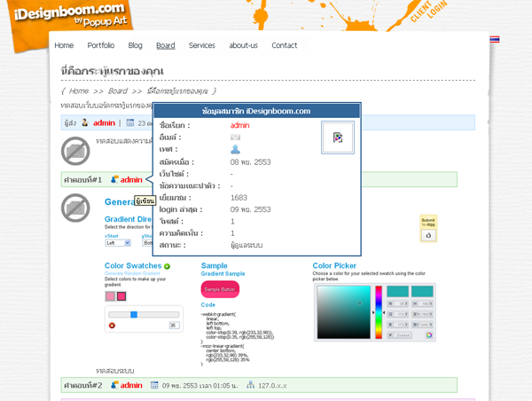
Task: Open the Services menu item
Action: (x=202, y=45)
